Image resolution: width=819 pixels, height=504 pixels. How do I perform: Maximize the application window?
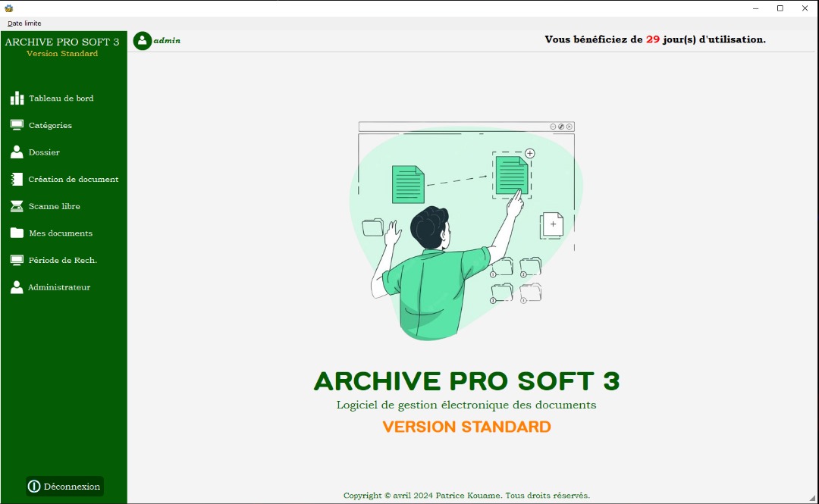780,8
